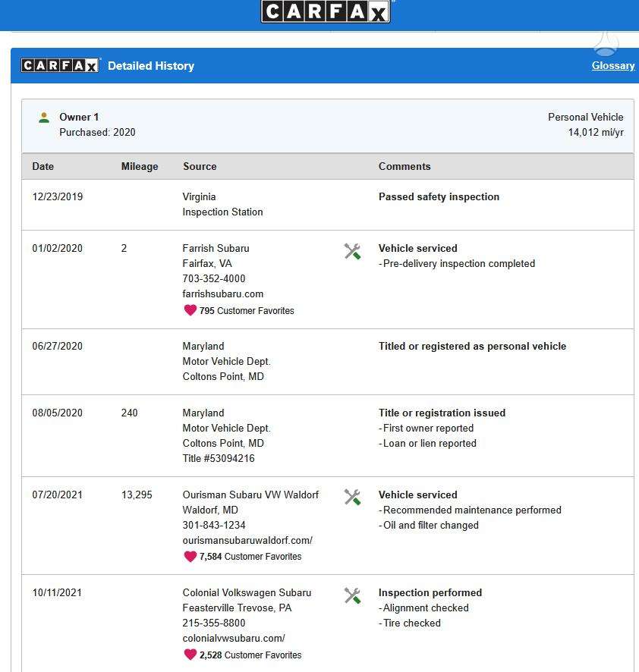Click the 01/02/2020 date entry
Screen dimensions: 639x672
tap(58, 248)
